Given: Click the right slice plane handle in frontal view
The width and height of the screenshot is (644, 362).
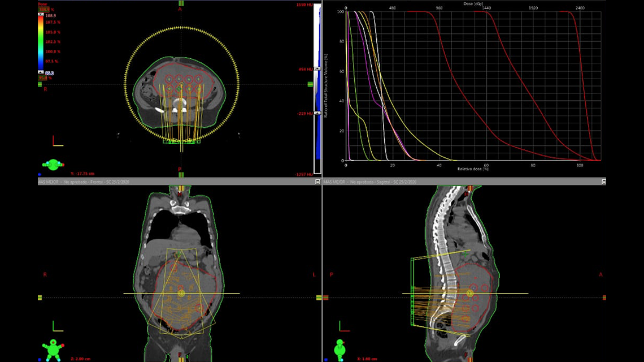Looking at the screenshot, I should (x=317, y=298).
